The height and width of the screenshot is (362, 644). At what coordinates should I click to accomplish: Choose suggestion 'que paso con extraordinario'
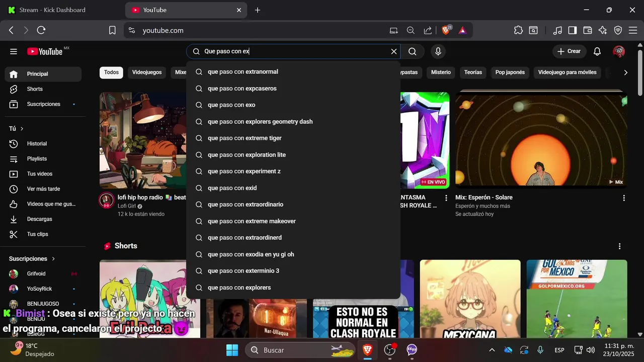(293, 205)
